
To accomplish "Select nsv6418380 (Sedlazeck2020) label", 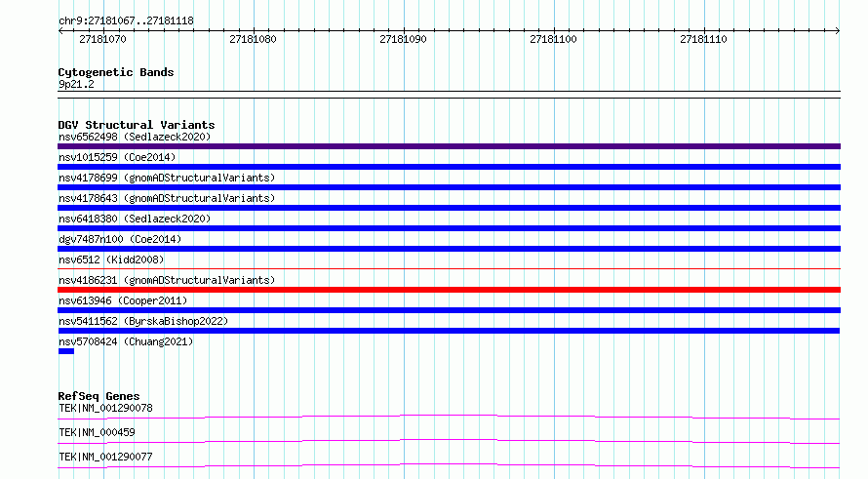I will tap(135, 219).
